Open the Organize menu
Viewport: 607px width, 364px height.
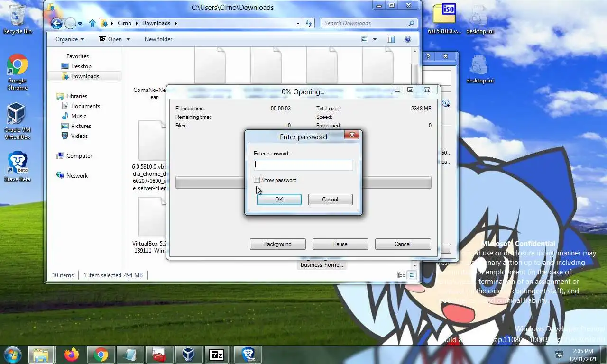pyautogui.click(x=70, y=39)
